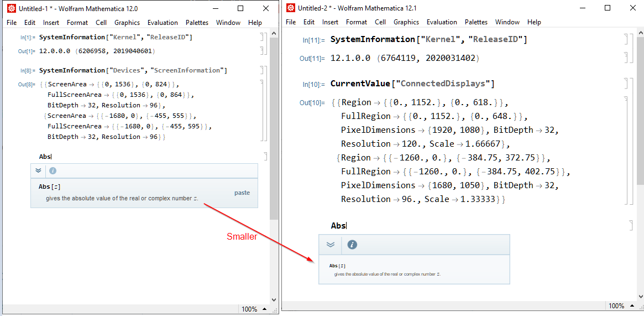Select Out[1] cell bracket in 12.0 window
The image size is (644, 316).
(261, 50)
